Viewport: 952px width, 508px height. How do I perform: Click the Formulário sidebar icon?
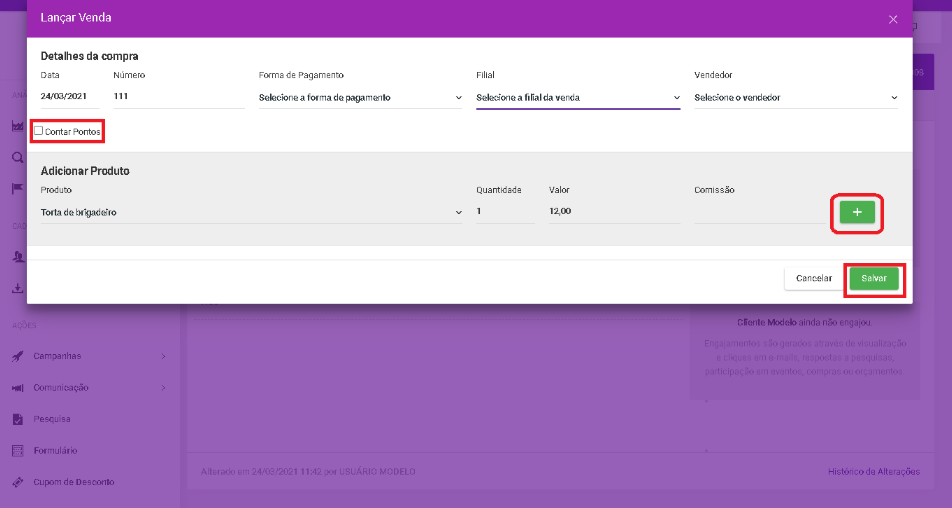tap(17, 451)
